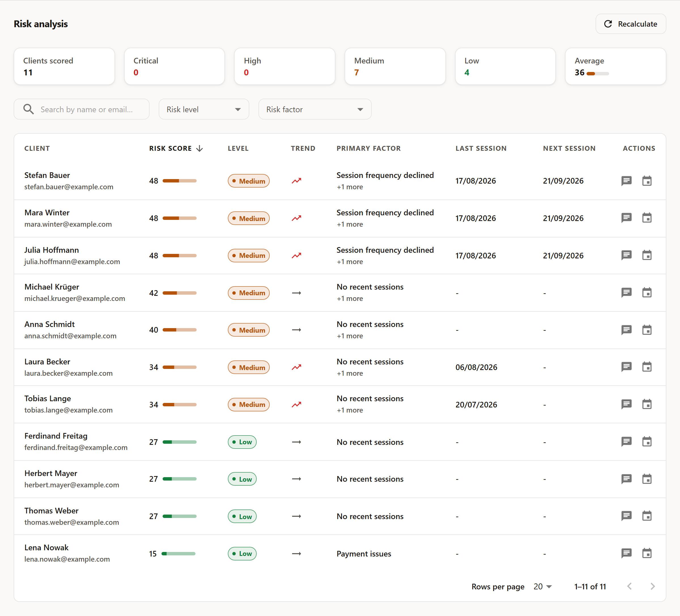
Task: Click the '+1 more' under Mara Winter's factor
Action: point(350,224)
